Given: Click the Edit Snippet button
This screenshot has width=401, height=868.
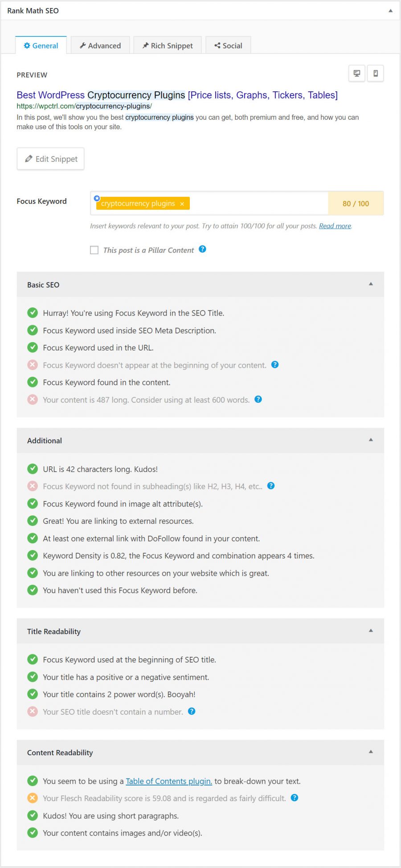Looking at the screenshot, I should pyautogui.click(x=50, y=159).
